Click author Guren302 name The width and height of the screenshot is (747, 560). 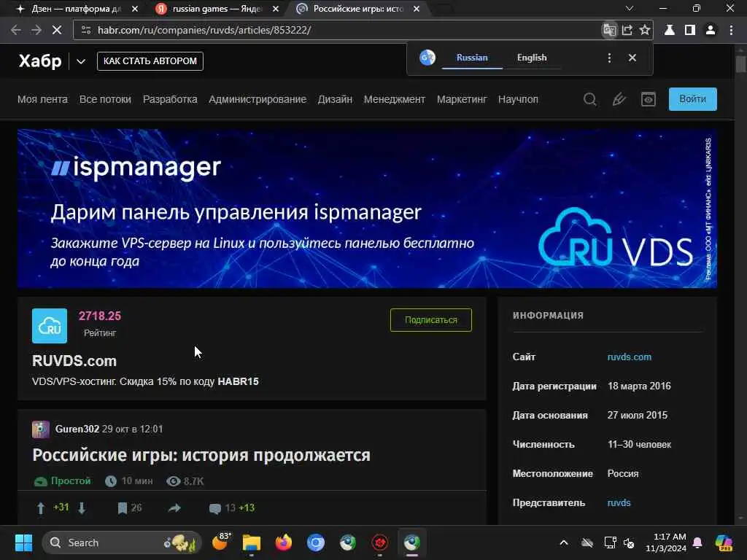77,429
